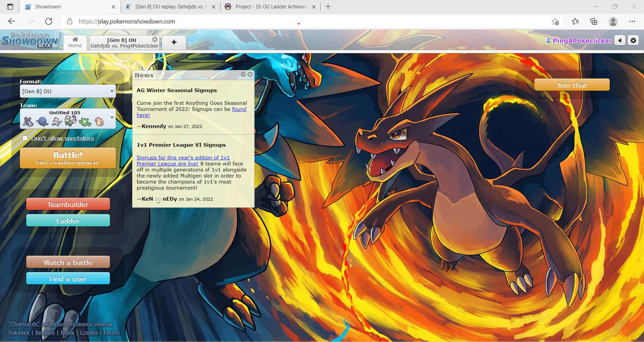
Task: Open the Rules link
Action: 67,333
